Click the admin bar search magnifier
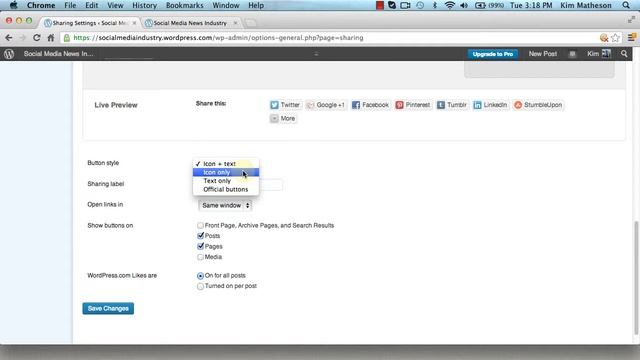The height and width of the screenshot is (360, 640). (x=624, y=53)
